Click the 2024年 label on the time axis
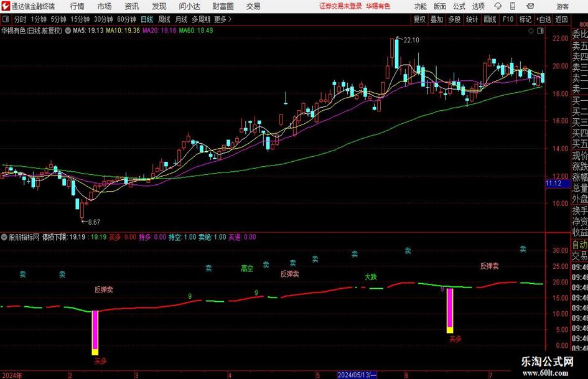 coord(12,375)
